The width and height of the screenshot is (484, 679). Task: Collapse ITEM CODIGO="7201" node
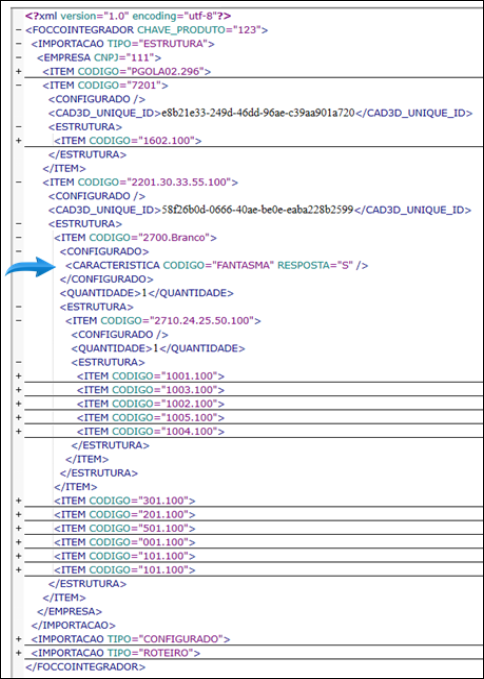(x=18, y=86)
